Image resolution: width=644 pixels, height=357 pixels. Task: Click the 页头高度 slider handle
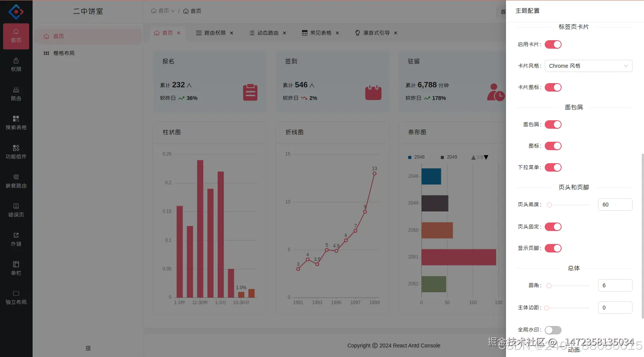point(549,205)
